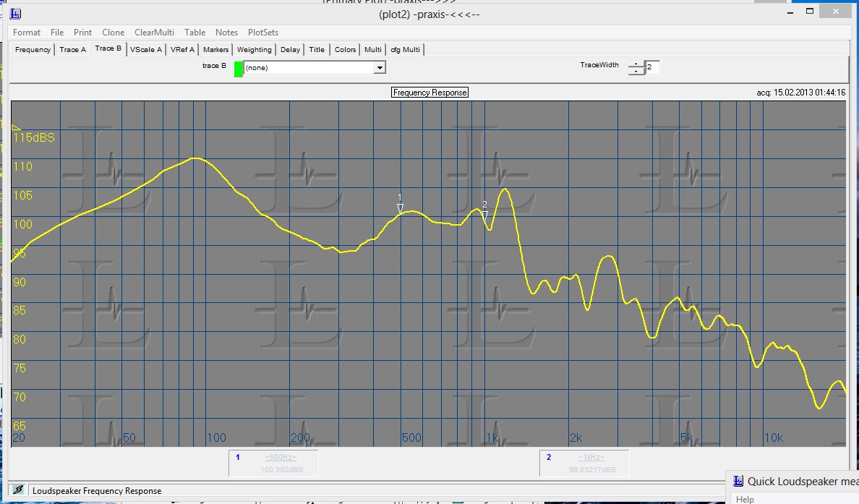Open the Format menu
The image size is (859, 504).
[x=26, y=33]
